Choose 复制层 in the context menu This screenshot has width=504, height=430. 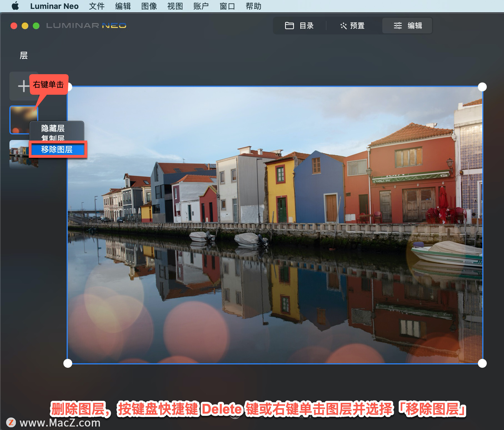click(x=53, y=138)
